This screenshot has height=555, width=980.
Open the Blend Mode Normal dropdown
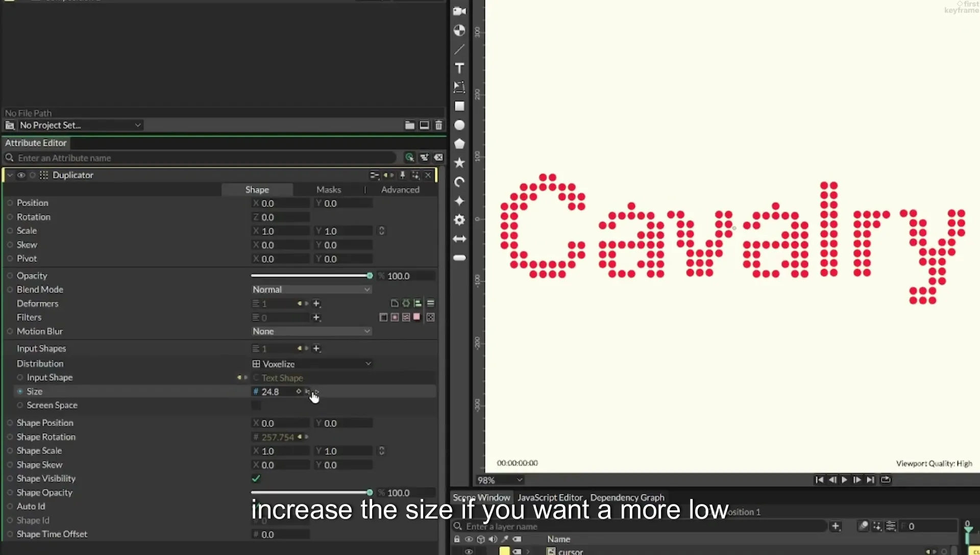tap(311, 289)
